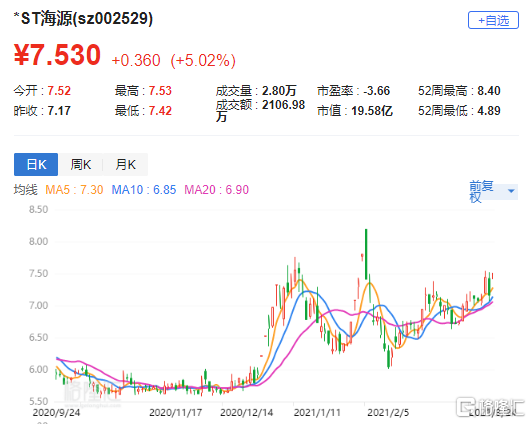Click the current price ¥7.530

58,55
